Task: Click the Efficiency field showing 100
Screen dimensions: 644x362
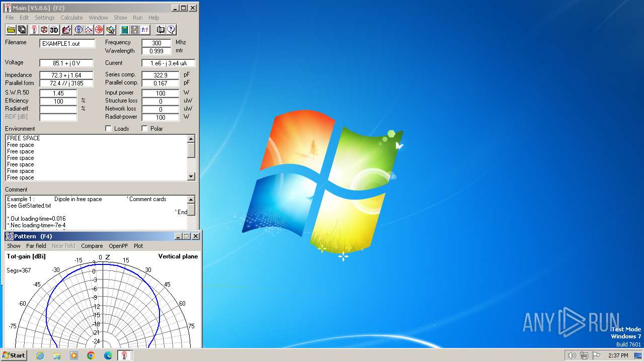Action: [x=58, y=102]
